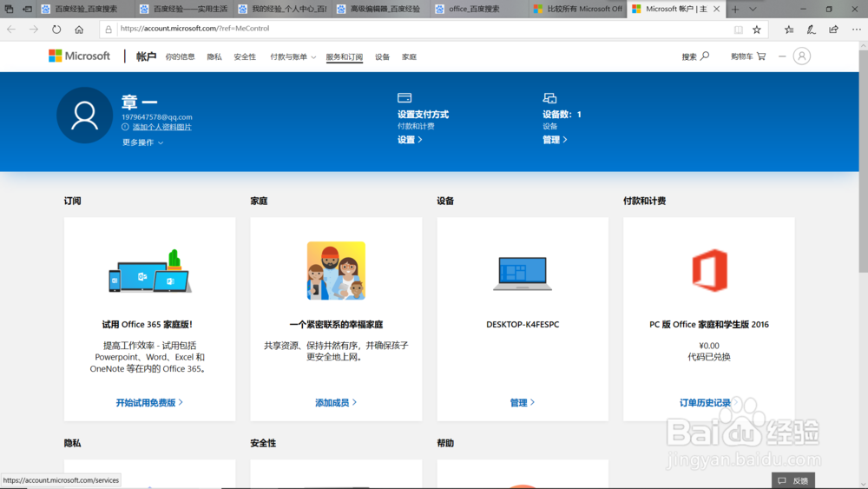Click 设置 link under payment method
The image size is (868, 489).
pyautogui.click(x=410, y=140)
